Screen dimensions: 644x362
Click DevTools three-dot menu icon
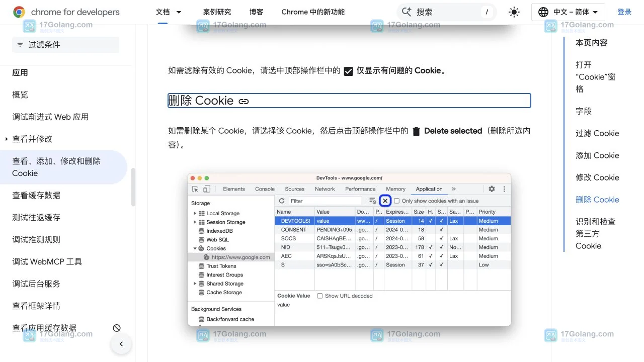(504, 189)
